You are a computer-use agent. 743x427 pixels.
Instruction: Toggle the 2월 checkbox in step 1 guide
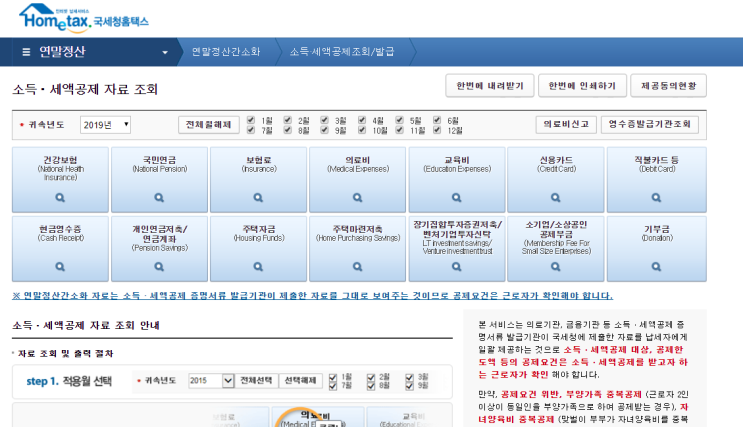point(371,378)
